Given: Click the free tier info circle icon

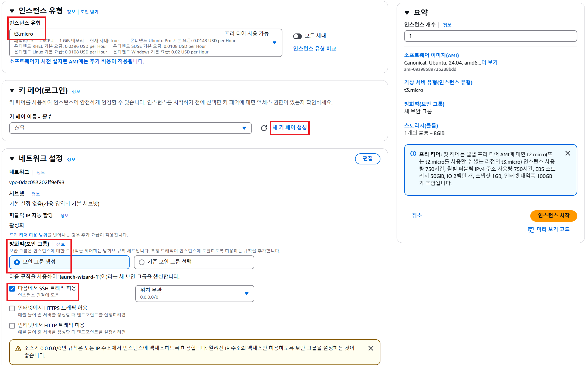Looking at the screenshot, I should click(x=413, y=154).
